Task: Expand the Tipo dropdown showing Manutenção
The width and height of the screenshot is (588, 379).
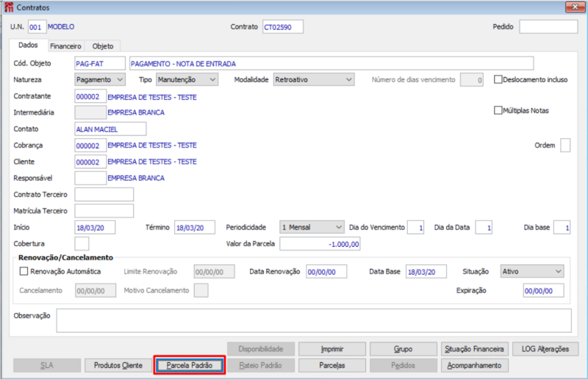Action: pyautogui.click(x=187, y=79)
